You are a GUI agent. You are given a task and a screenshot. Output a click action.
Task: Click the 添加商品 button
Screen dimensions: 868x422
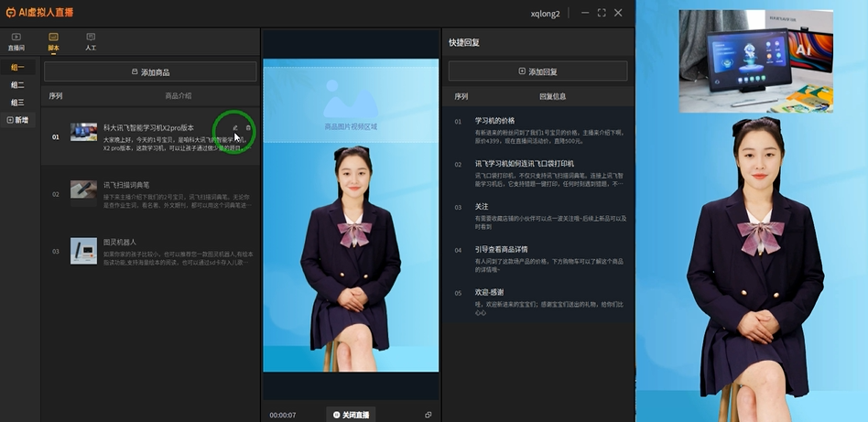[x=150, y=72]
